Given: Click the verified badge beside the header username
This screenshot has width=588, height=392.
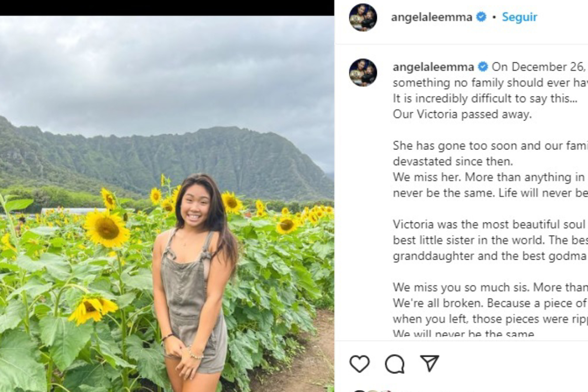Looking at the screenshot, I should (x=481, y=17).
